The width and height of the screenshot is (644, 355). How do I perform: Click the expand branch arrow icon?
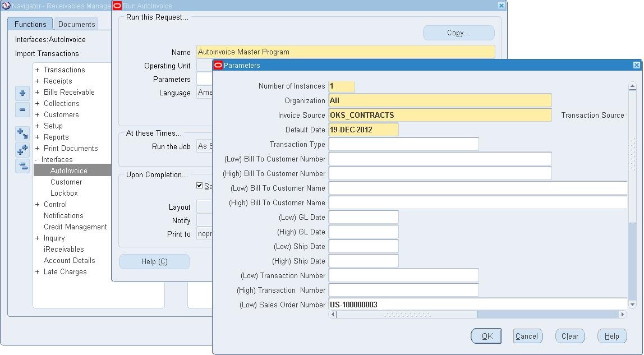point(21,133)
